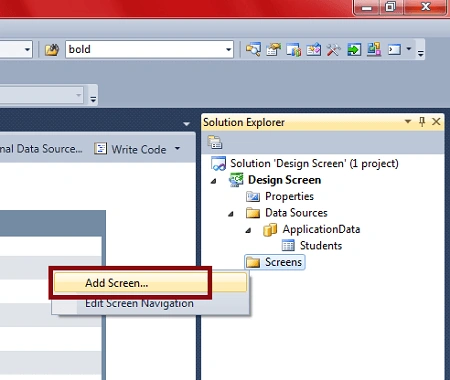Open the document tab list dropdown arrow

(x=186, y=124)
